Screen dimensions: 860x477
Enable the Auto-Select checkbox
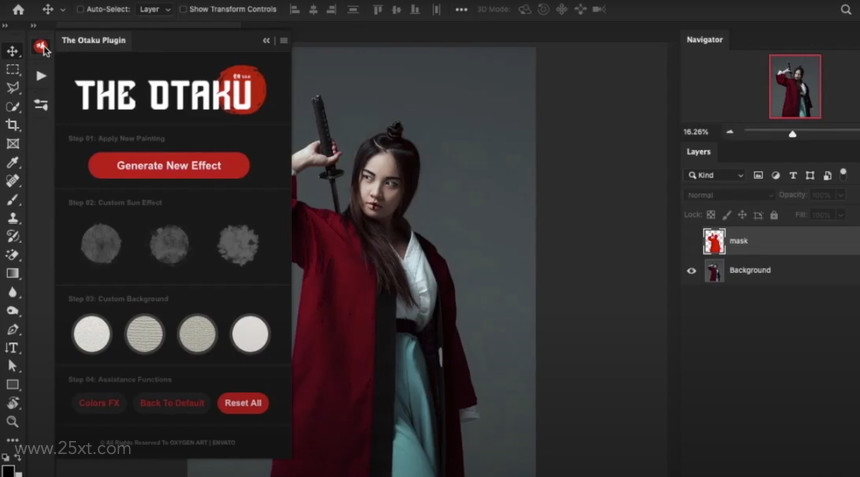click(80, 9)
